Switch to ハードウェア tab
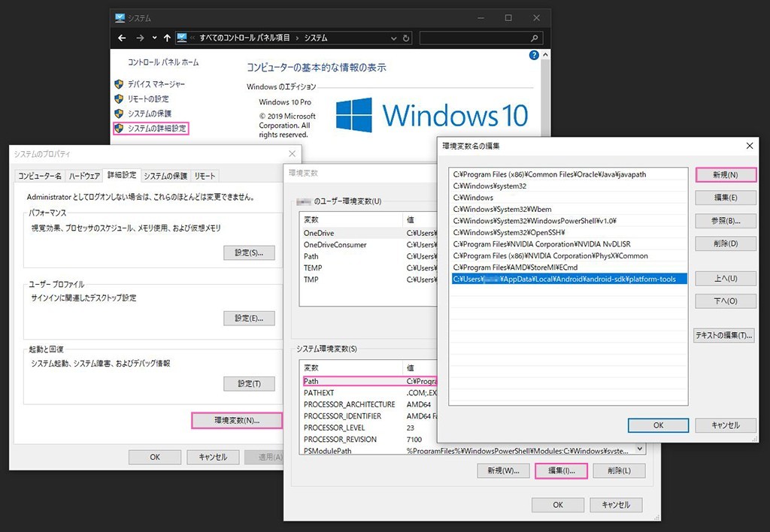 click(84, 176)
